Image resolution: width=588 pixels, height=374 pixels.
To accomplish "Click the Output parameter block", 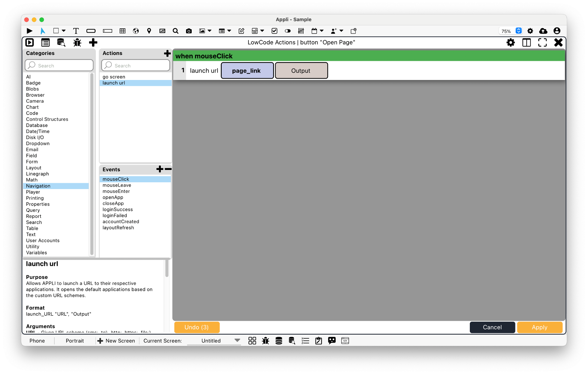I will click(x=301, y=71).
